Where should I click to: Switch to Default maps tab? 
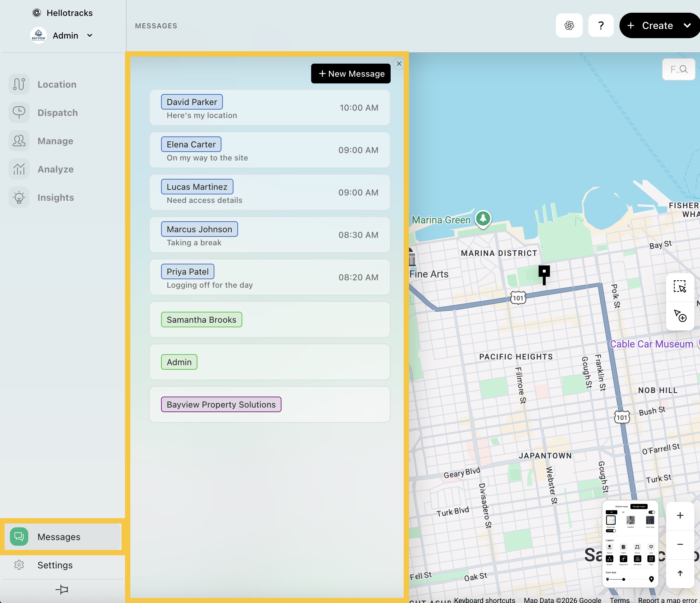tap(621, 507)
